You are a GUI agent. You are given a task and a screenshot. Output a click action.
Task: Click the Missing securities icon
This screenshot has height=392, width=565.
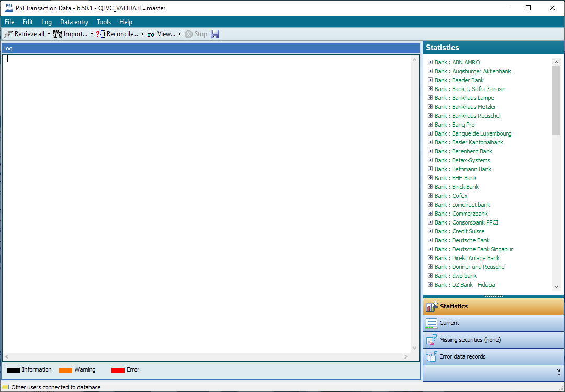432,340
